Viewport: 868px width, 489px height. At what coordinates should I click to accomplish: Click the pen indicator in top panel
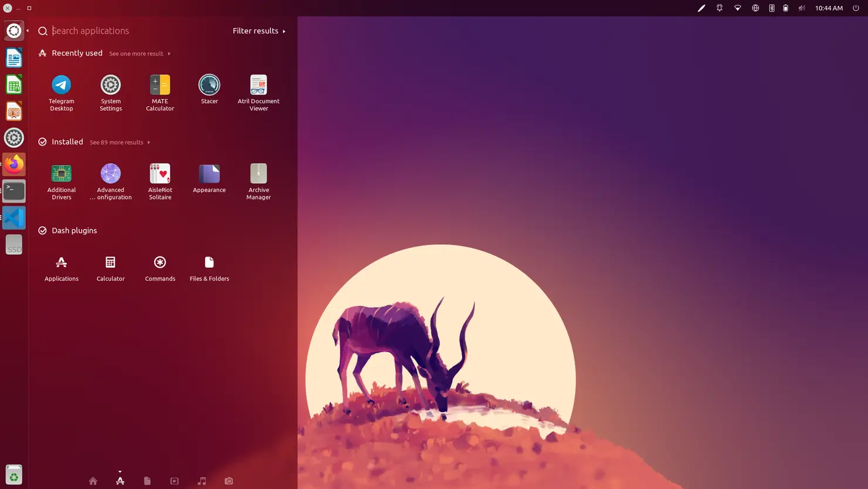click(x=701, y=8)
